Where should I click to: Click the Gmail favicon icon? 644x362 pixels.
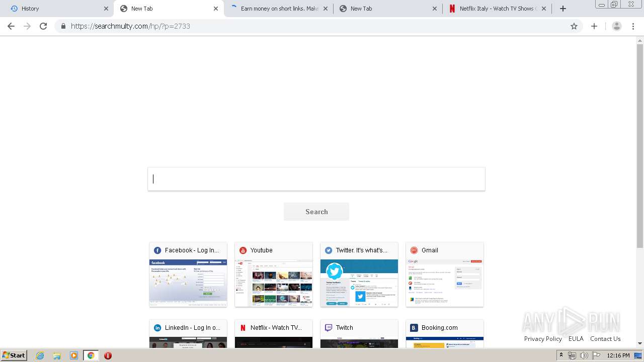(414, 250)
